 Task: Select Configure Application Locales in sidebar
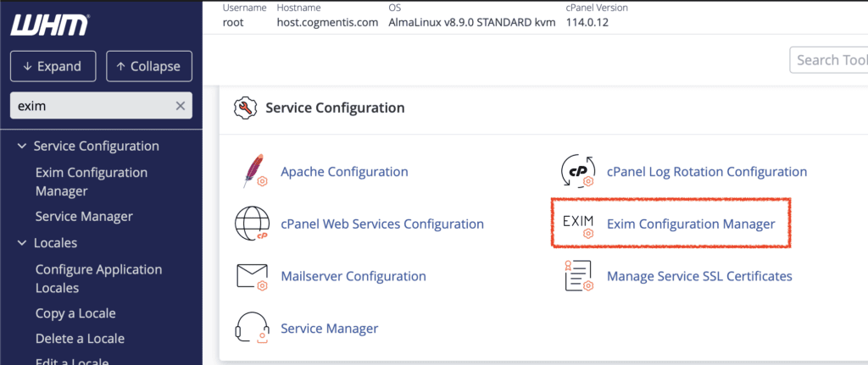[x=98, y=279]
